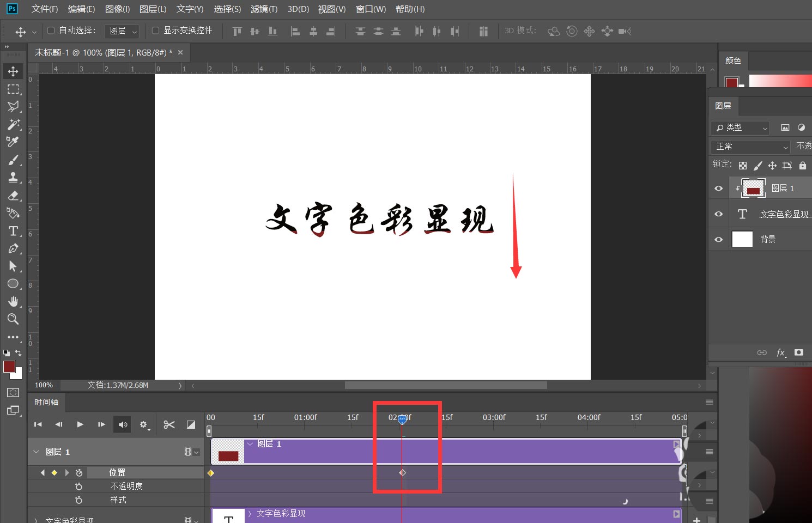Open the timeline panel menu

709,402
